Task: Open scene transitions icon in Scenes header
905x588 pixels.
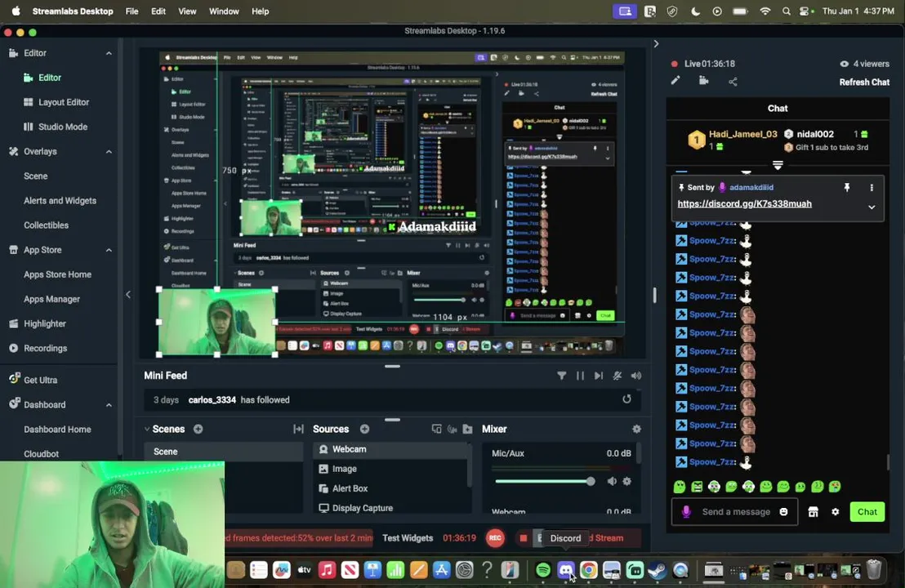Action: pyautogui.click(x=298, y=430)
